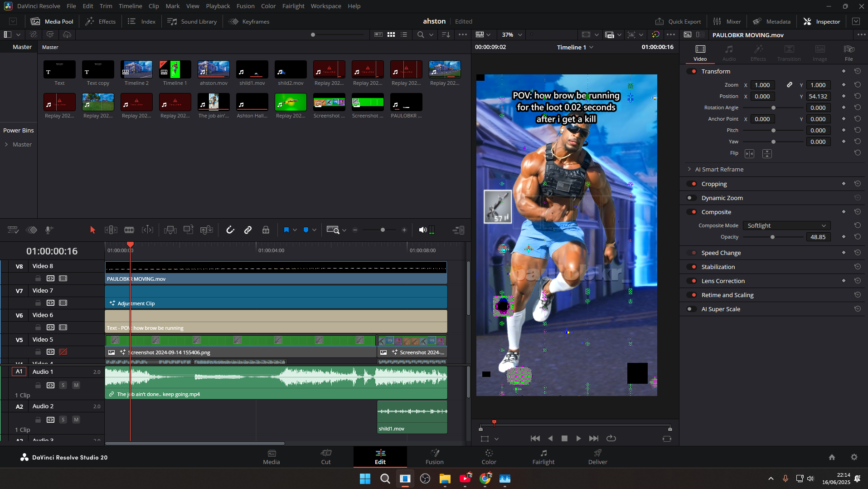Open the Sound Library panel
The image size is (868, 489).
192,21
